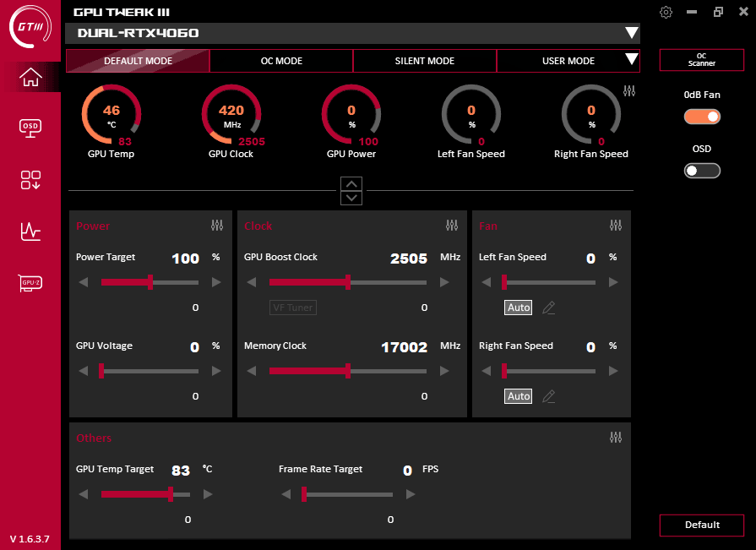Edit Right Fan Speed curve pencil icon
The height and width of the screenshot is (550, 756).
point(549,396)
